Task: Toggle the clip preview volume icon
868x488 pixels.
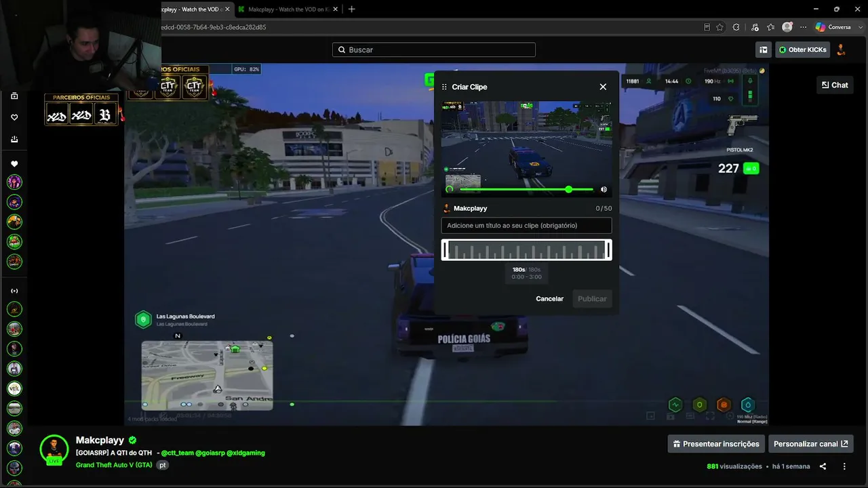Action: point(604,190)
